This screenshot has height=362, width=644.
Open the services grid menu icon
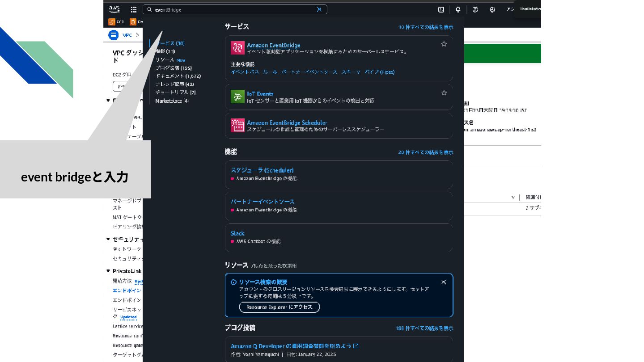134,9
